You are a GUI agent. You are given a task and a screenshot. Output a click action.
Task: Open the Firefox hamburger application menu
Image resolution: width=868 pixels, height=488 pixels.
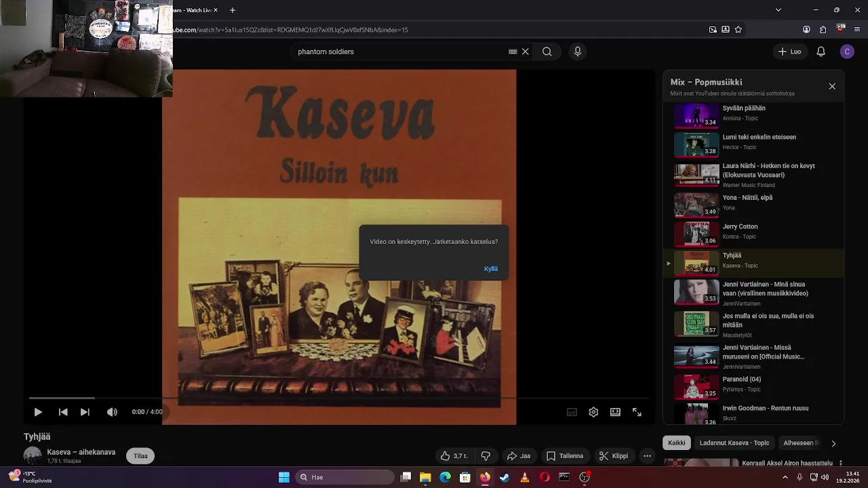(858, 30)
